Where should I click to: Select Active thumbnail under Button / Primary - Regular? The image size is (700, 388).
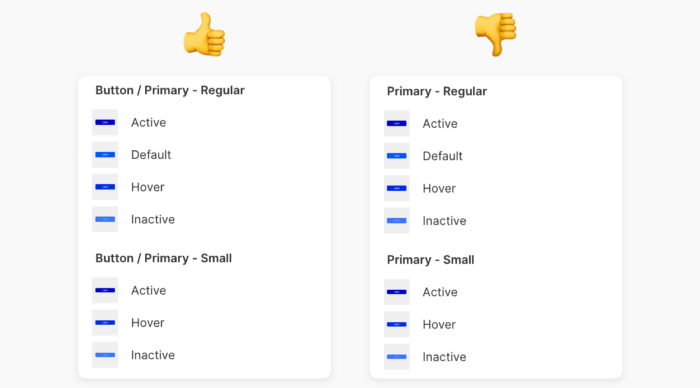(105, 122)
